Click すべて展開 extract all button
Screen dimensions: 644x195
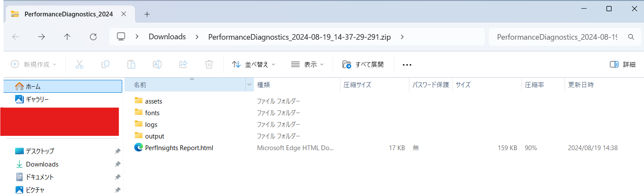tap(363, 64)
